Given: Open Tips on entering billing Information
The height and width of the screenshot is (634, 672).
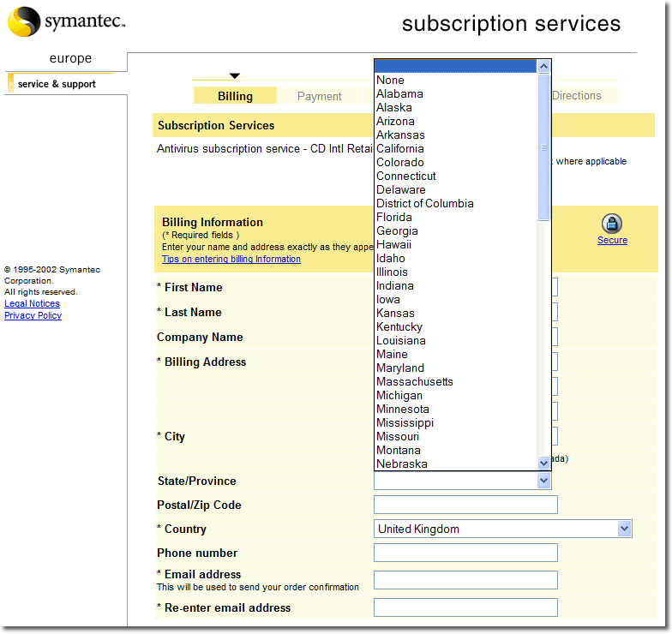Looking at the screenshot, I should tap(231, 259).
